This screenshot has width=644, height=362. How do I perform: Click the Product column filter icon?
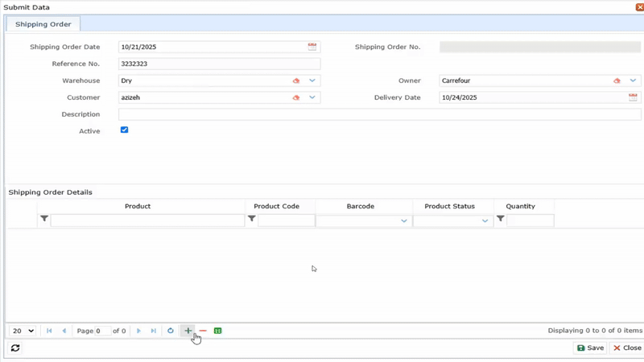(44, 219)
